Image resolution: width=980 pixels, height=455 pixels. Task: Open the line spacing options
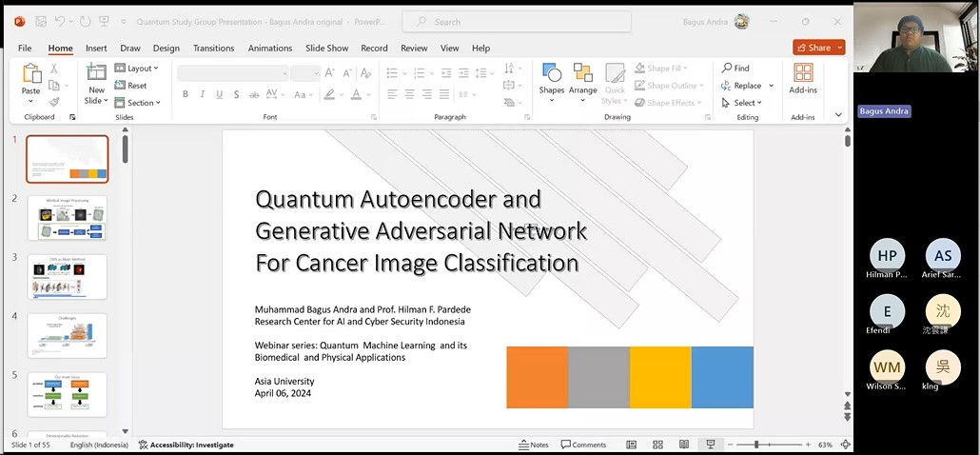point(483,73)
